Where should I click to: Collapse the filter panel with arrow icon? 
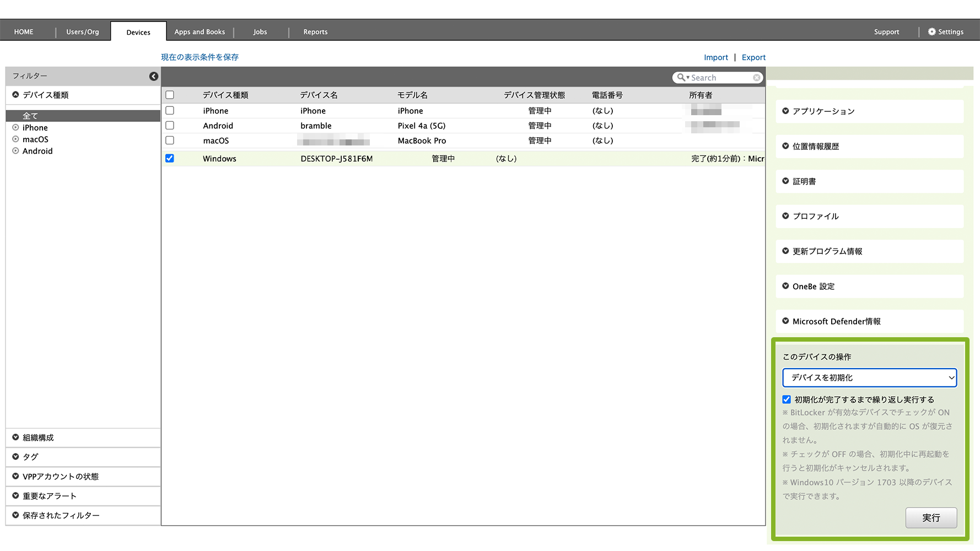click(154, 77)
